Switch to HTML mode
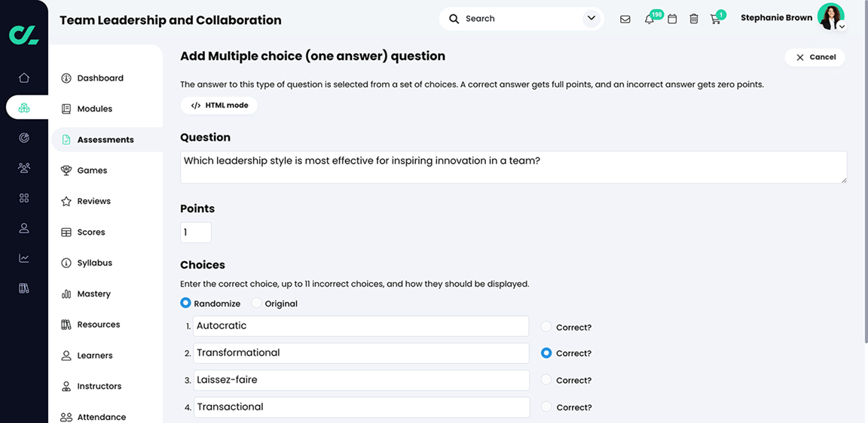The width and height of the screenshot is (868, 423). [x=219, y=105]
